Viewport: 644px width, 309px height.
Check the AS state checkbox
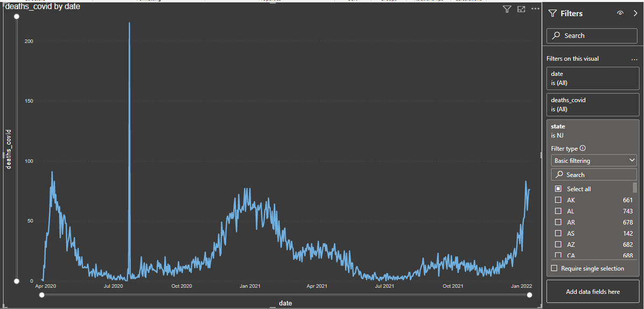[x=558, y=233]
